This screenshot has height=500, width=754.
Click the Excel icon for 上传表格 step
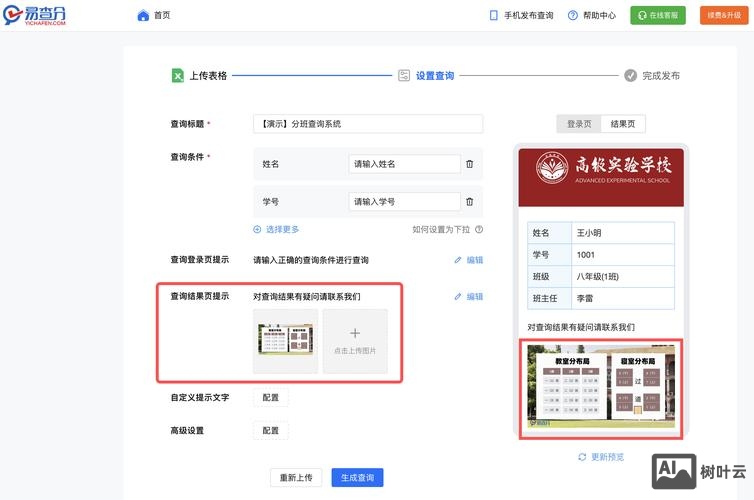coord(177,75)
